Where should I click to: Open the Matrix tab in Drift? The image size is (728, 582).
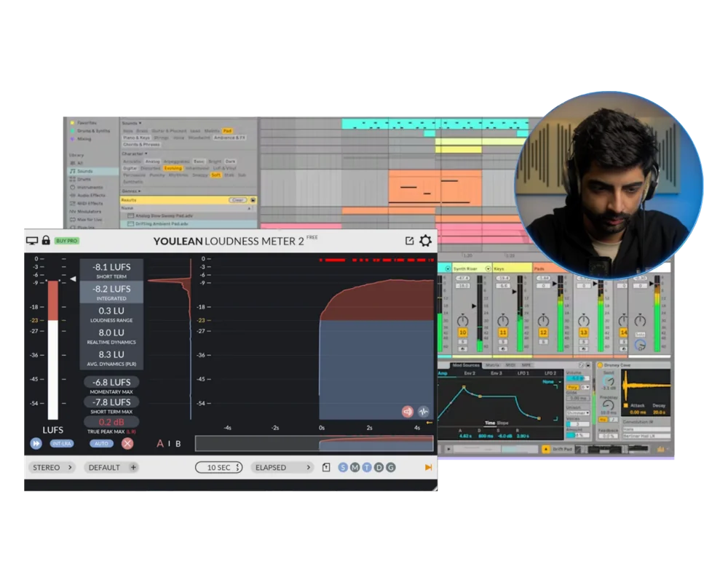492,365
